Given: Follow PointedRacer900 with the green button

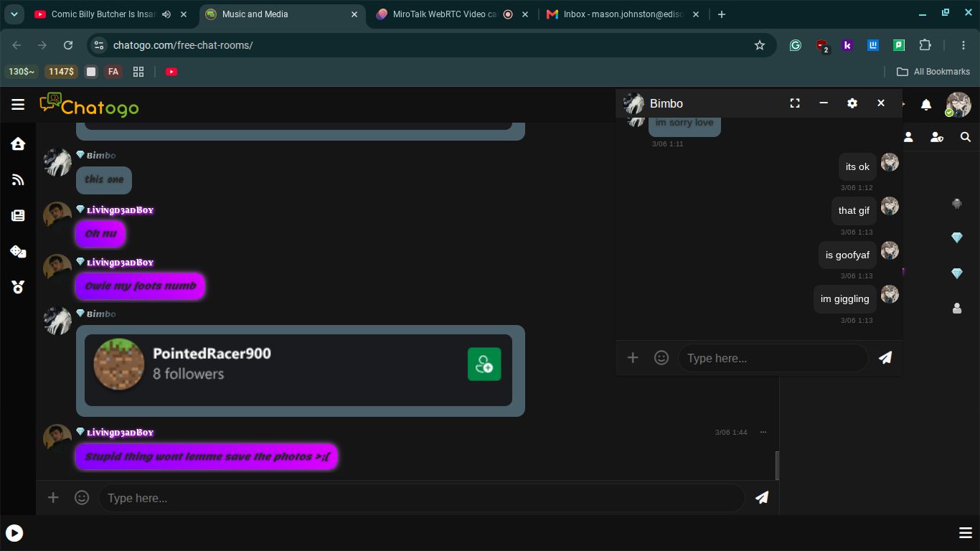Looking at the screenshot, I should pos(484,364).
